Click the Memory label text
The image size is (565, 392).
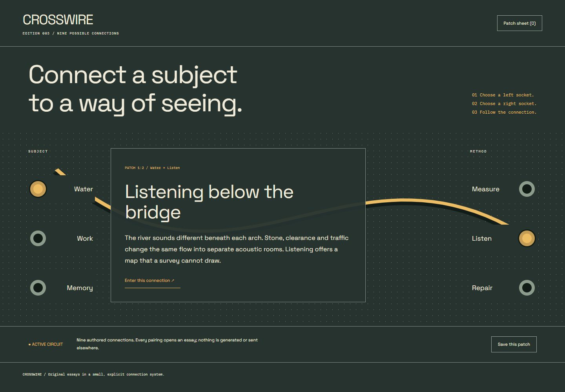(x=80, y=288)
